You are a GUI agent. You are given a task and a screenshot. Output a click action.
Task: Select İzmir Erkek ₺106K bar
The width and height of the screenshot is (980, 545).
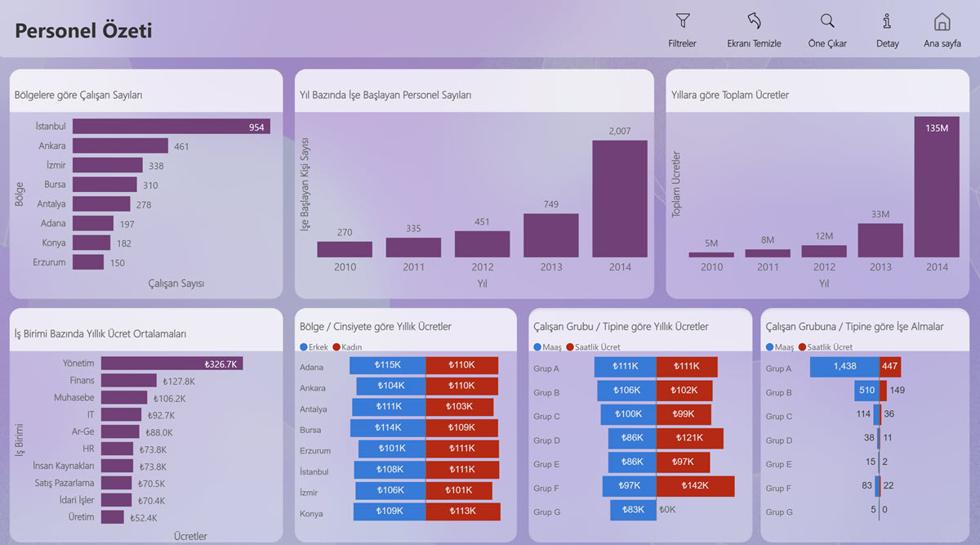tap(390, 490)
